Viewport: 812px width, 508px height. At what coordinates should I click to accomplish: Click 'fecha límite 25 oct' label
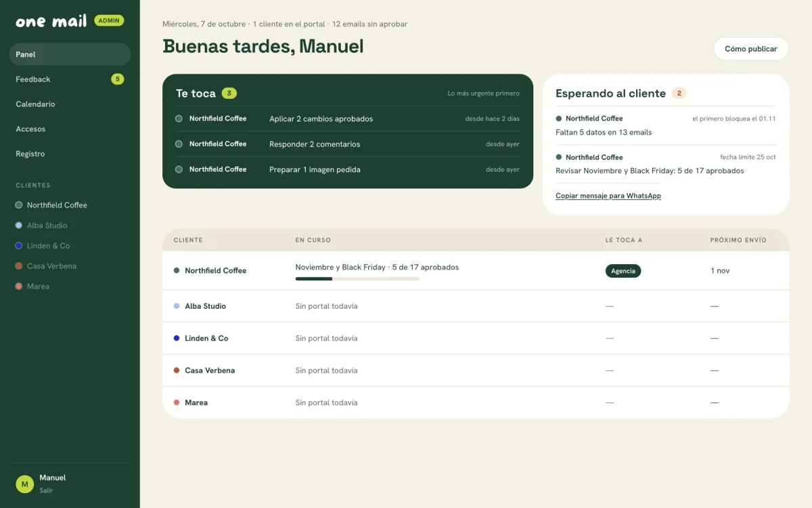click(x=748, y=157)
